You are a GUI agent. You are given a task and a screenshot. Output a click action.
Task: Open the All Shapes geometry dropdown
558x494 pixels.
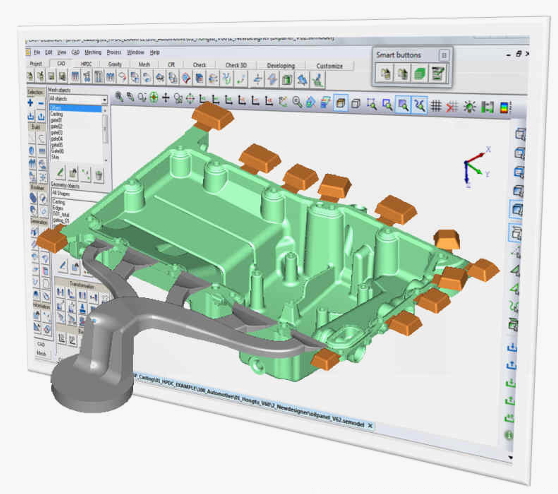[79, 194]
